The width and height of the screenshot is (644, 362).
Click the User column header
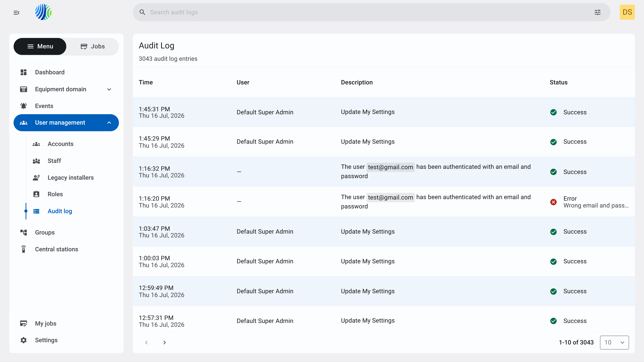coord(243,82)
